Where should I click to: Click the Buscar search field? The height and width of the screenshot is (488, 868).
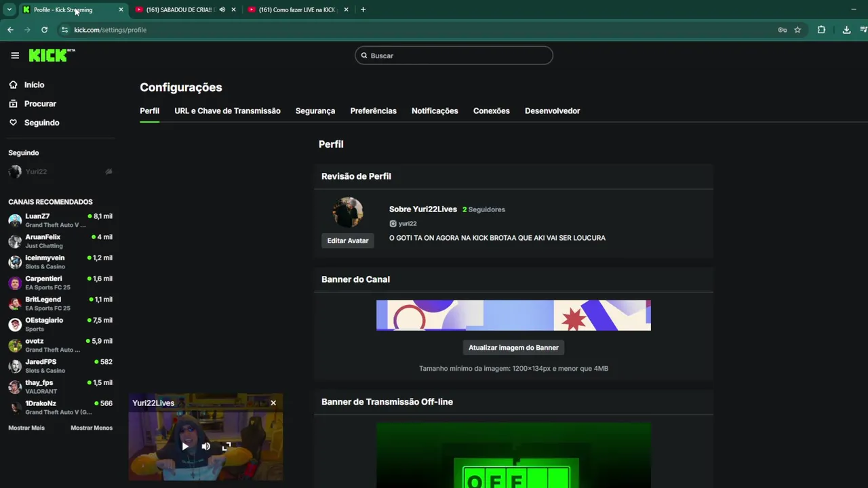pyautogui.click(x=454, y=56)
